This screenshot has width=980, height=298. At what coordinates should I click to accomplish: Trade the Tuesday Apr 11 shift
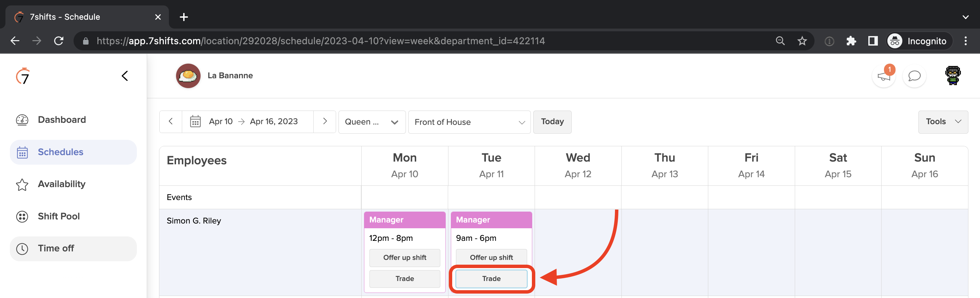[491, 279]
